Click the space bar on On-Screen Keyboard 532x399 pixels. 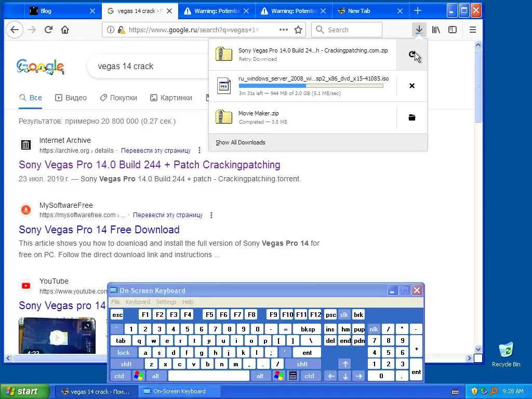coord(209,376)
